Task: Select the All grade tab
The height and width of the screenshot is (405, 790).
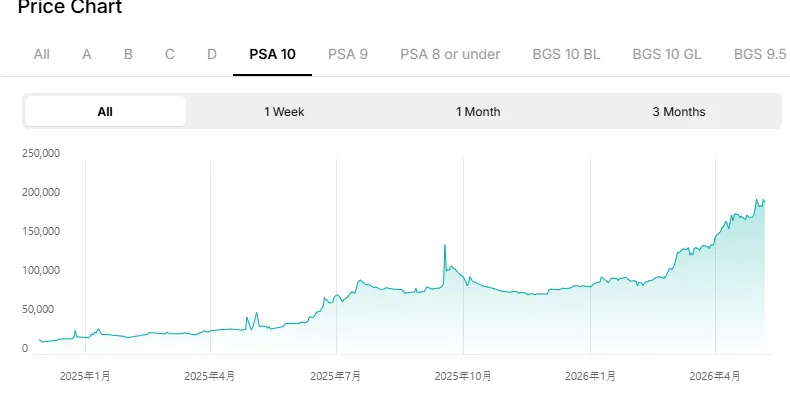Action: click(x=41, y=54)
